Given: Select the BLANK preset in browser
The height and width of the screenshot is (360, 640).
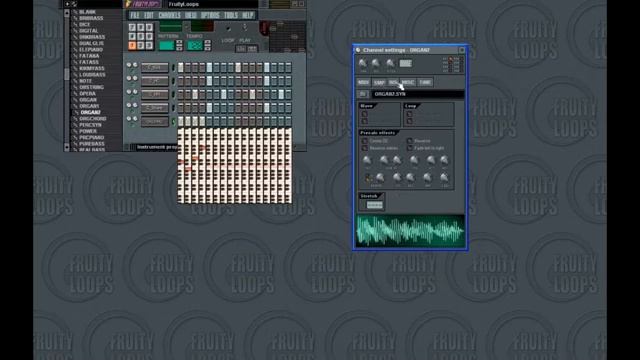Looking at the screenshot, I should [x=87, y=12].
